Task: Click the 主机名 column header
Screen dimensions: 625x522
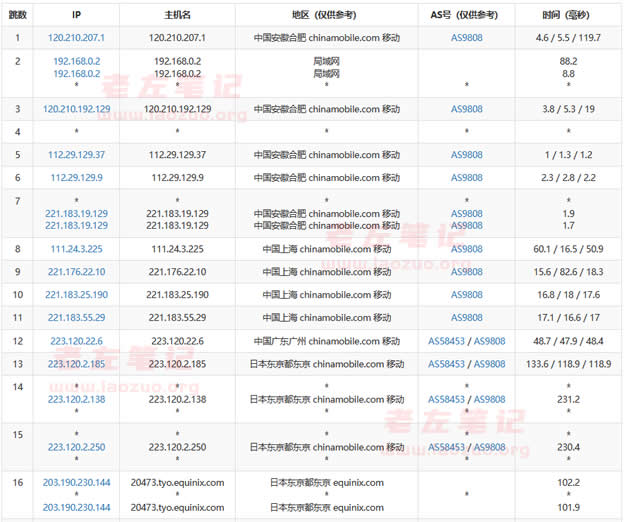Action: pyautogui.click(x=177, y=16)
